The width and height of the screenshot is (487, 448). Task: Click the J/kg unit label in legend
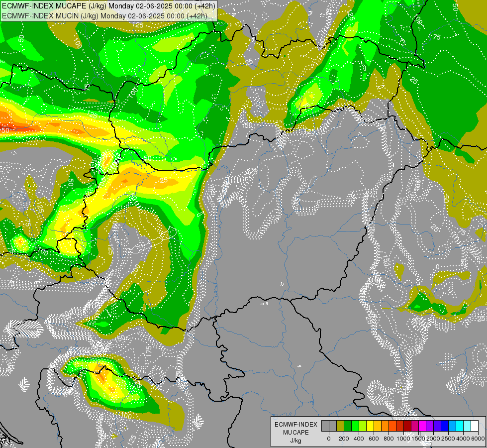(296, 441)
